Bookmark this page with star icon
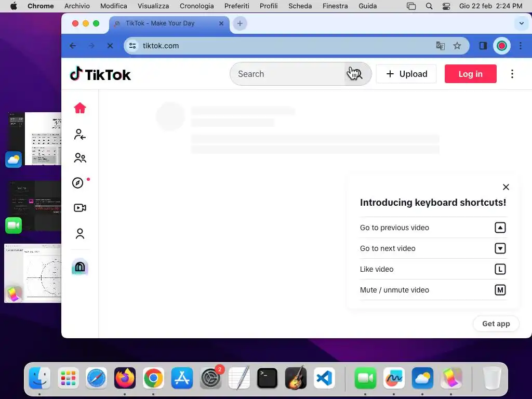Viewport: 532px width, 399px height. point(457,46)
